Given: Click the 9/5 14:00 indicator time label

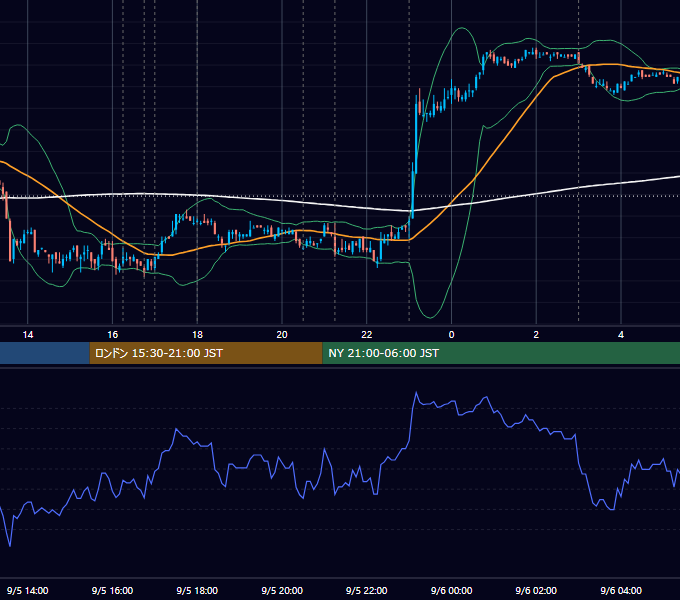Looking at the screenshot, I should 28,590.
